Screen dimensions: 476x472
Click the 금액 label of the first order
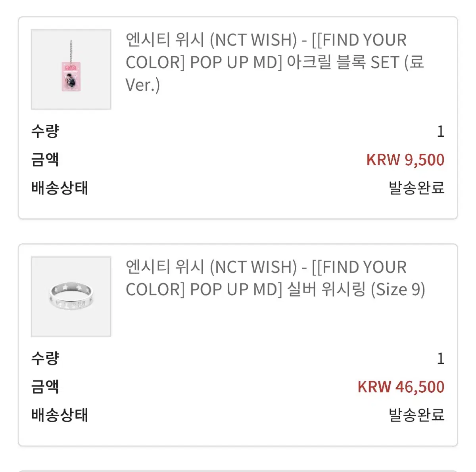tap(45, 160)
